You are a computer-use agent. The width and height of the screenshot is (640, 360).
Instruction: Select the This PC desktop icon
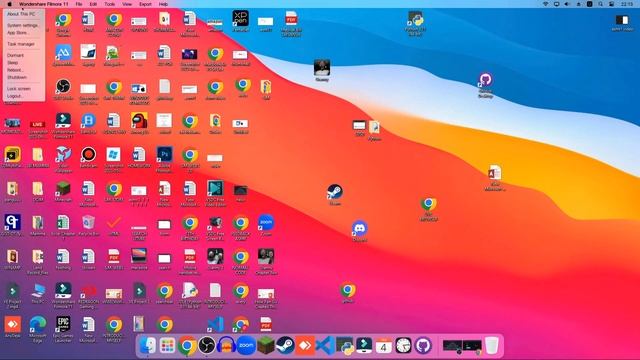pos(38,291)
